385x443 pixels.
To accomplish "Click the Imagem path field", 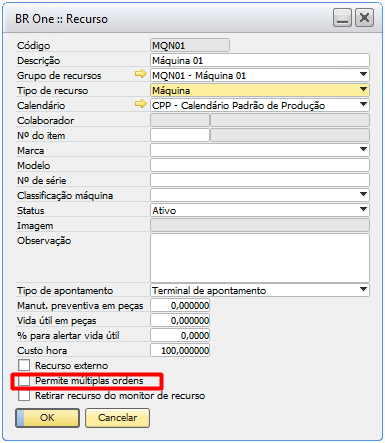I will click(x=260, y=225).
